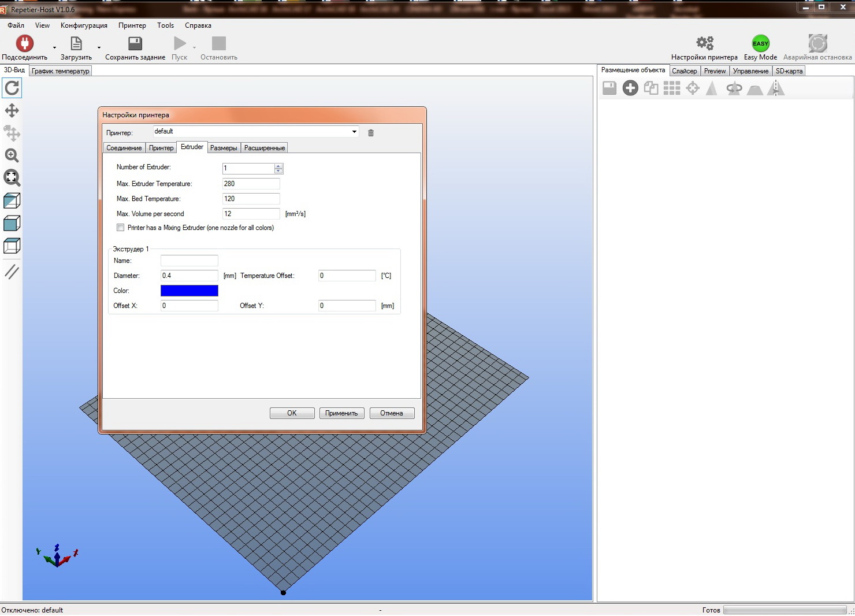Click the Аварийная остановка emergency stop icon
Viewport: 855px width, 616px height.
[817, 43]
